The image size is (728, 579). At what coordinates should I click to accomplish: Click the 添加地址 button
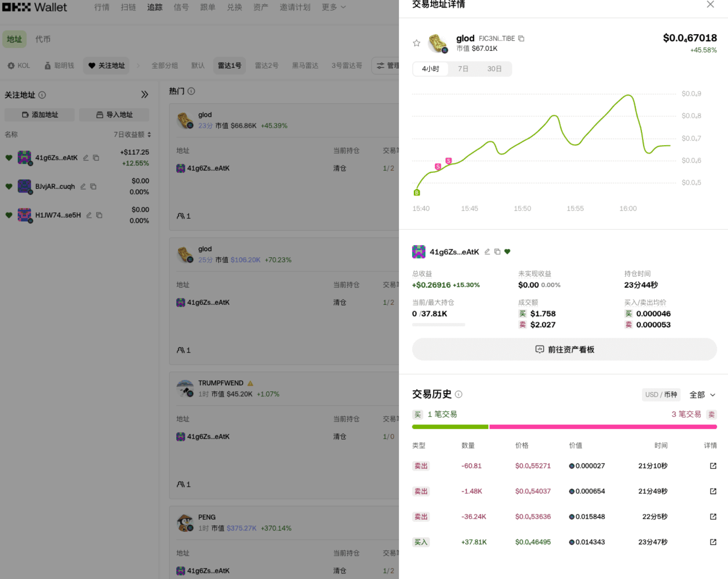tap(39, 115)
